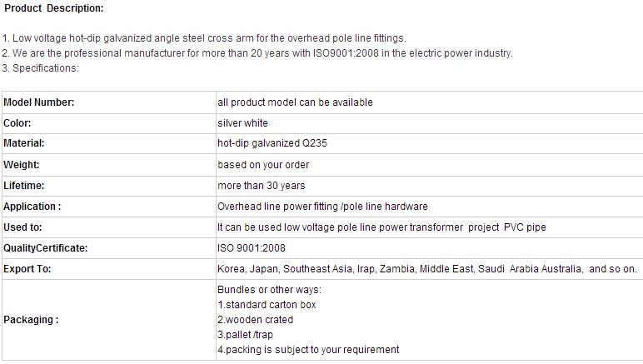Click the Material label cell
The width and height of the screenshot is (643, 364).
[109, 143]
